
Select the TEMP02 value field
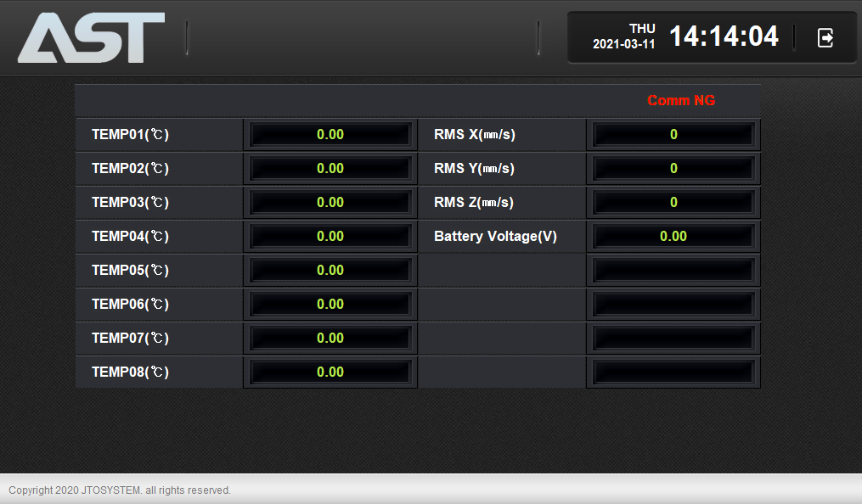pos(330,169)
